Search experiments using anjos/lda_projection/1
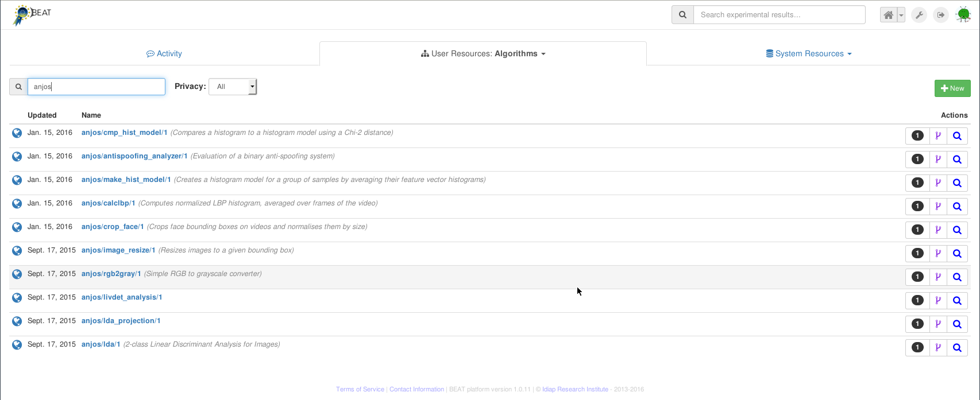This screenshot has height=400, width=980. tap(957, 324)
